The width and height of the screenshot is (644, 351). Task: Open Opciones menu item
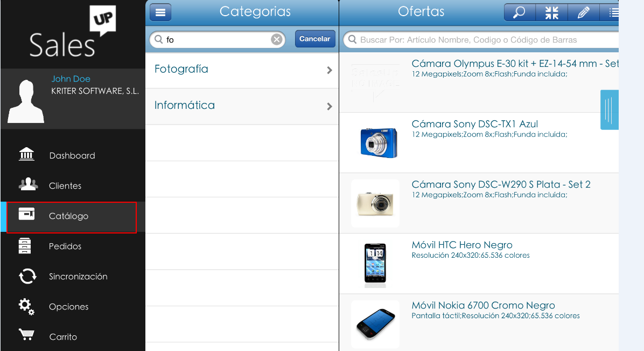[73, 307]
